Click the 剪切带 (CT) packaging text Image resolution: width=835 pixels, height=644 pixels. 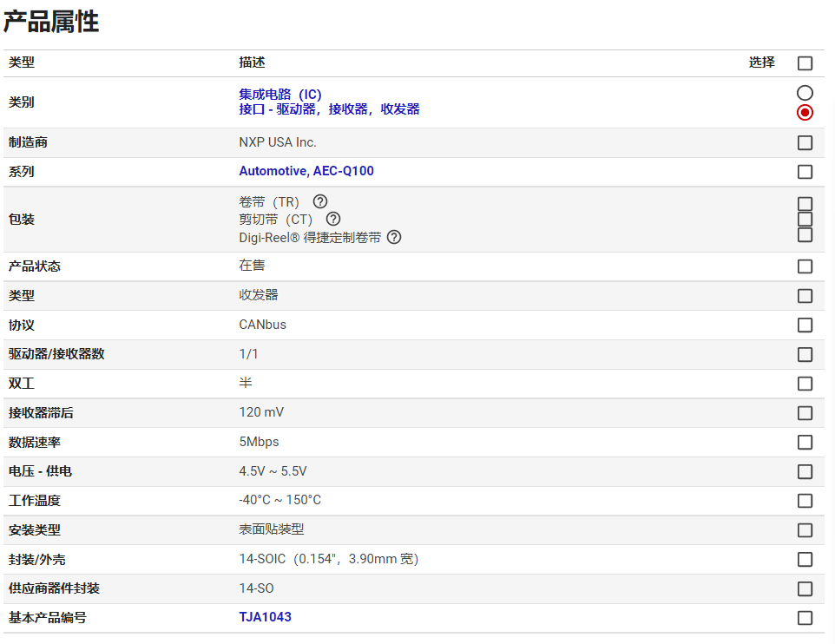pos(275,220)
